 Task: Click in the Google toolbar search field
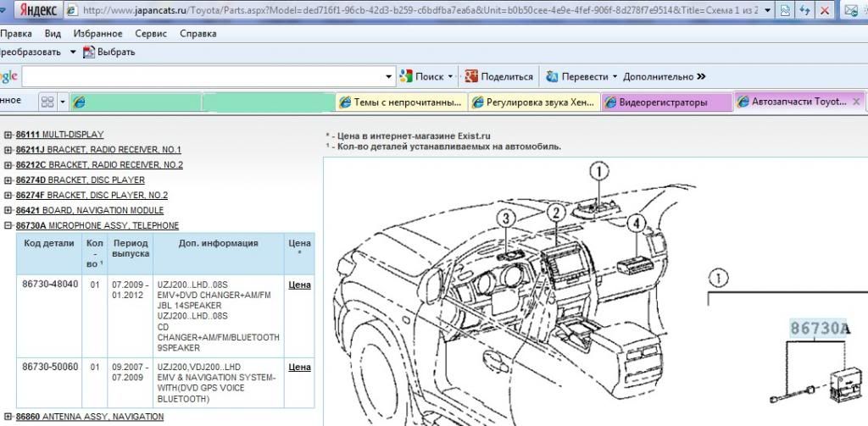tap(203, 76)
